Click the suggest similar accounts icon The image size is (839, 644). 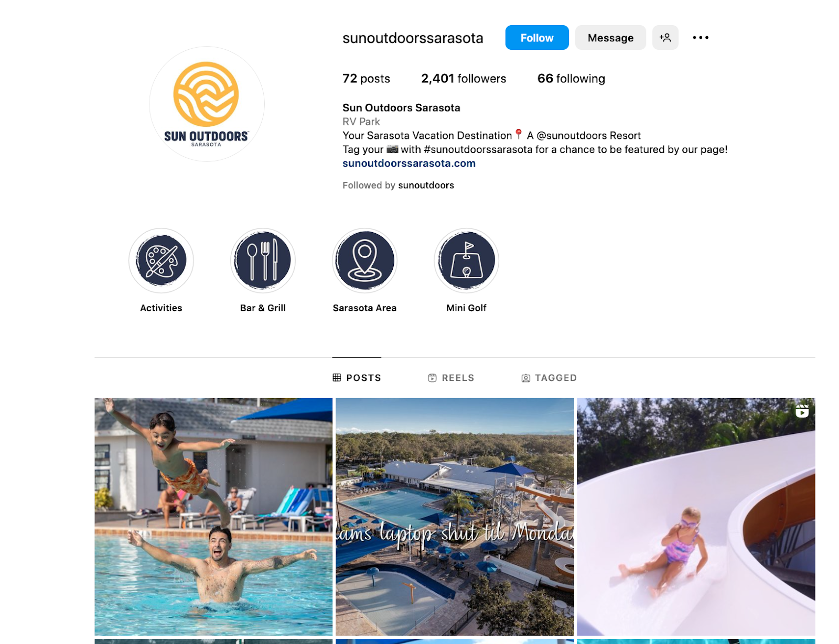coord(665,38)
